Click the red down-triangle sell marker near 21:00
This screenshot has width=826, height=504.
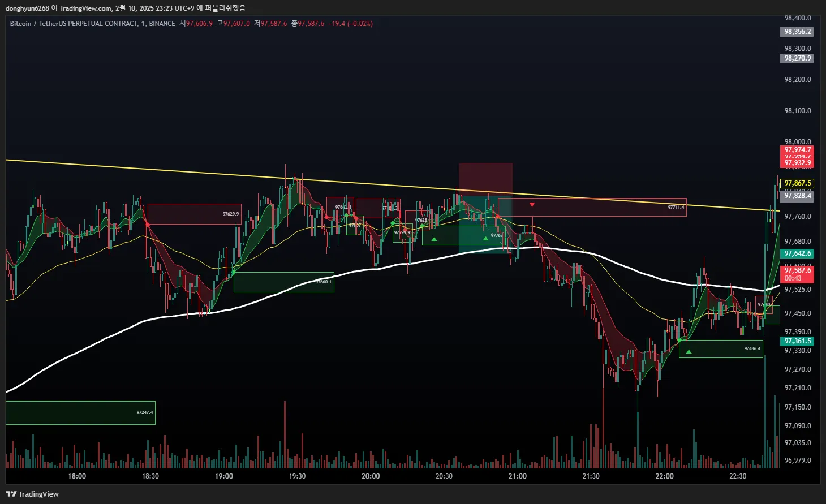pos(532,205)
